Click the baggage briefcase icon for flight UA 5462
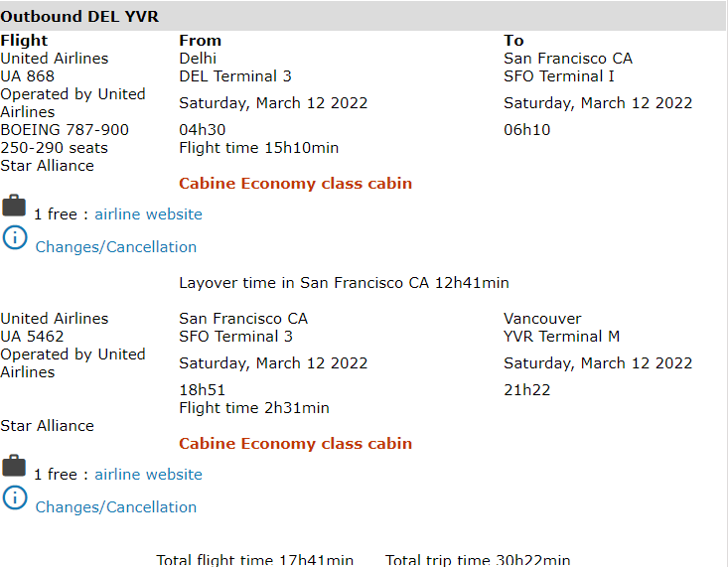This screenshot has width=728, height=567. point(14,466)
